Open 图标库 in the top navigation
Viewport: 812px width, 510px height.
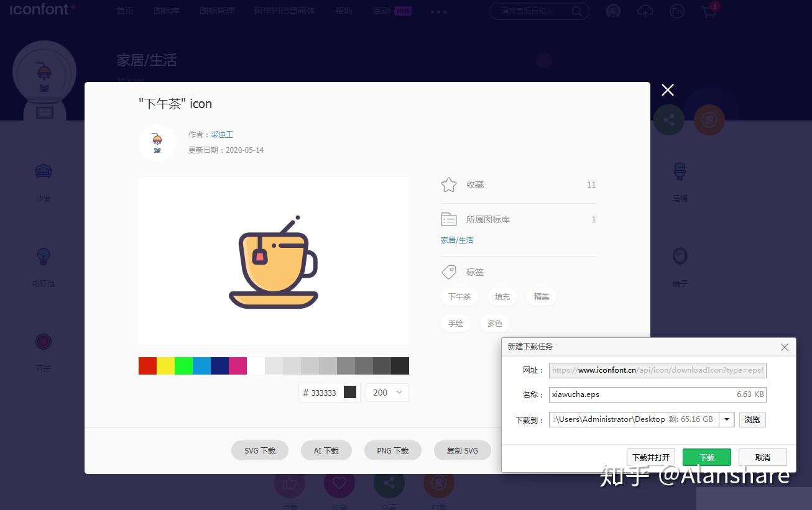(x=167, y=11)
